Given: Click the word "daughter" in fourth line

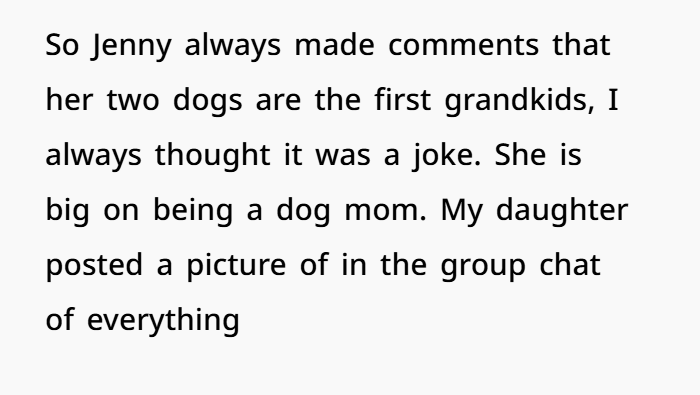Looking at the screenshot, I should (562, 211).
